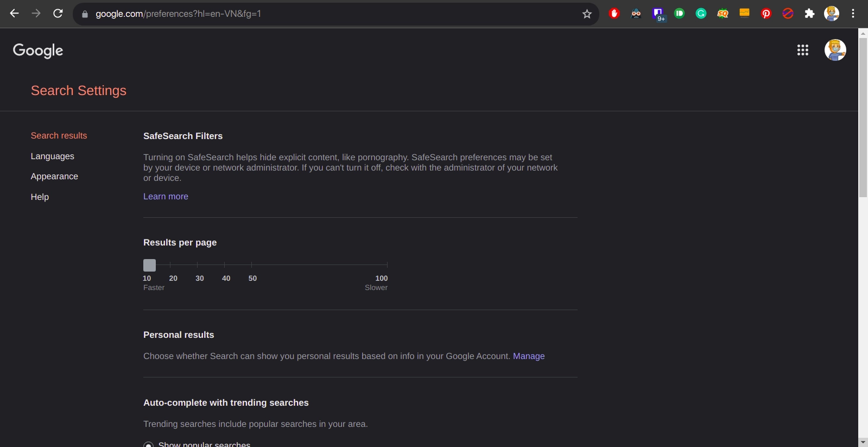Open the Extensions puzzle piece menu

tap(809, 14)
